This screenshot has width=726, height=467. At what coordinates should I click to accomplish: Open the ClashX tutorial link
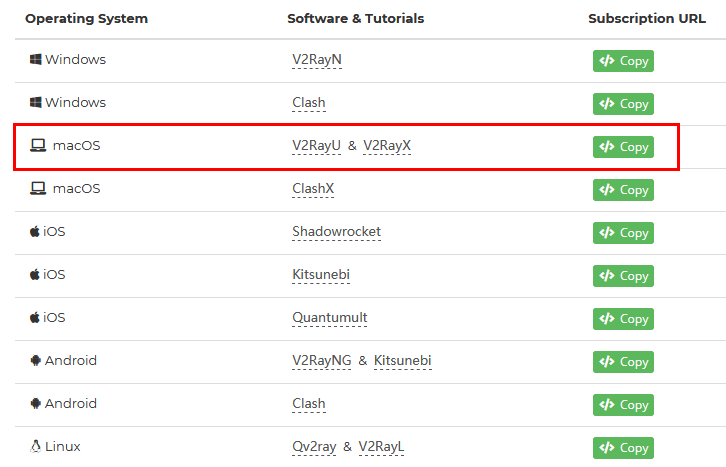[313, 189]
